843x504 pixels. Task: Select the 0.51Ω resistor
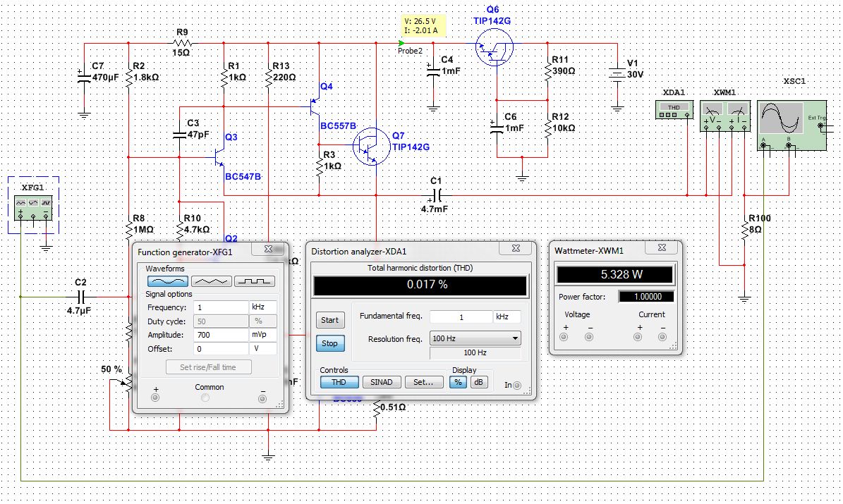coord(376,408)
